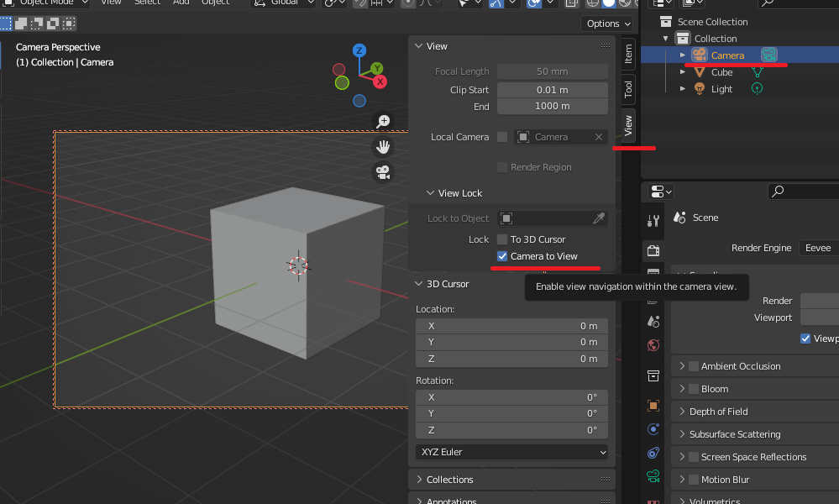Enable Screen Space Reflections checkbox
839x504 pixels.
pyautogui.click(x=694, y=457)
